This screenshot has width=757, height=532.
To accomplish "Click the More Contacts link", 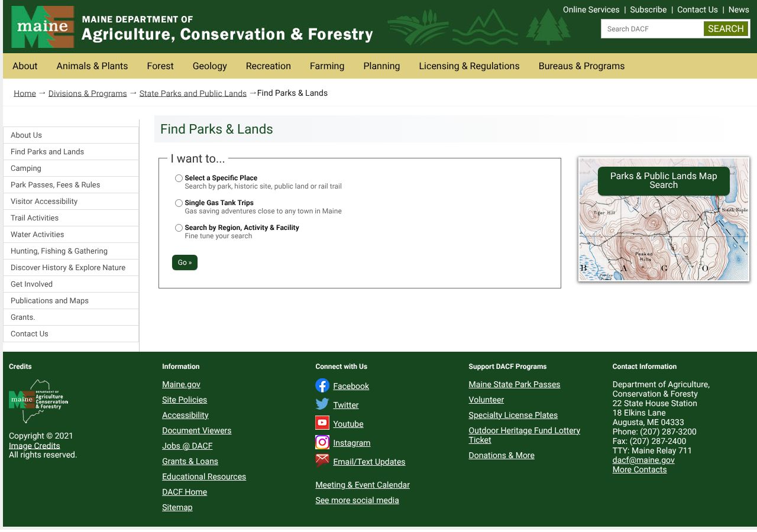I will (x=639, y=469).
